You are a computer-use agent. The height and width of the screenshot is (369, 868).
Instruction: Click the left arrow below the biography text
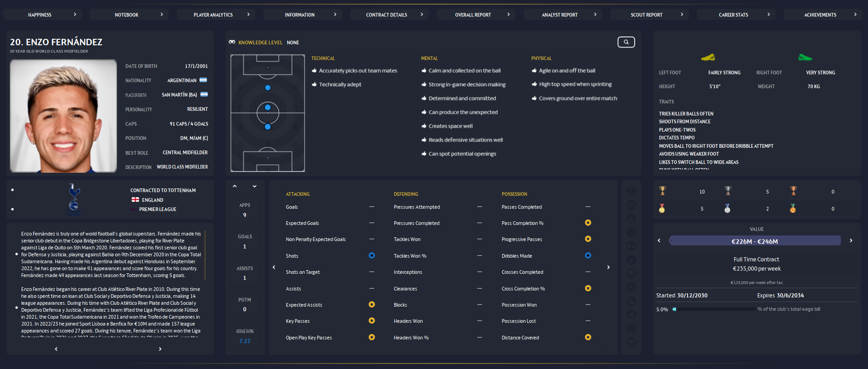pos(56,349)
